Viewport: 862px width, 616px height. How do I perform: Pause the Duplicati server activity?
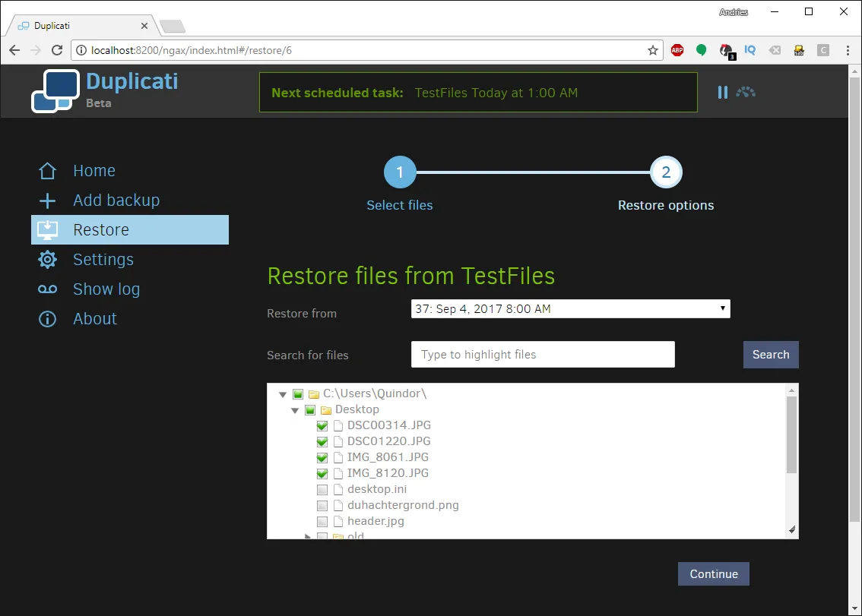click(722, 93)
